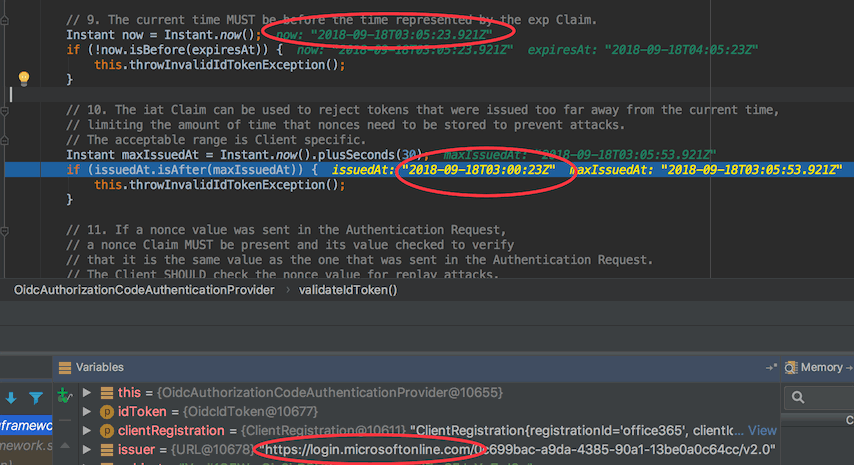Click the idToken field type icon
The height and width of the screenshot is (465, 854).
click(106, 412)
